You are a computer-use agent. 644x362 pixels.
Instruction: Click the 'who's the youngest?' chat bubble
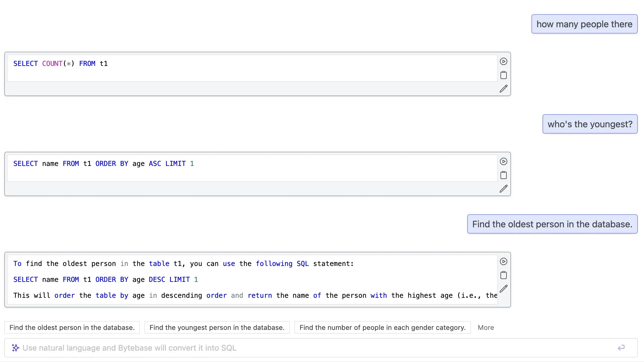pos(590,124)
